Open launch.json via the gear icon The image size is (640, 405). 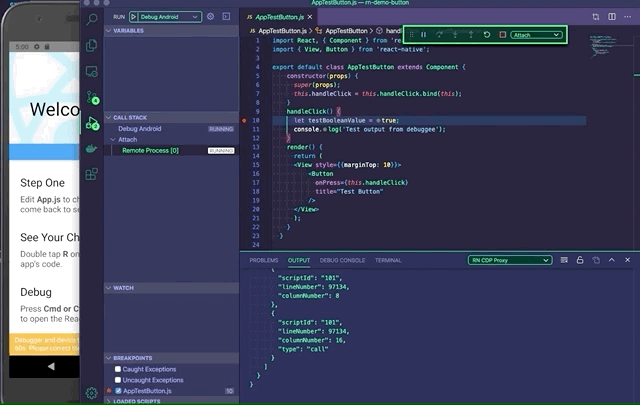tap(210, 17)
